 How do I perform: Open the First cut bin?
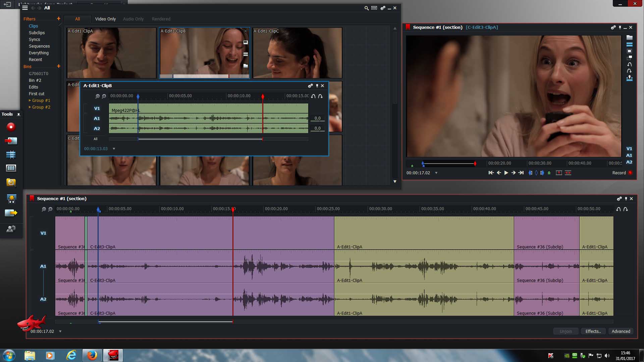pyautogui.click(x=37, y=94)
